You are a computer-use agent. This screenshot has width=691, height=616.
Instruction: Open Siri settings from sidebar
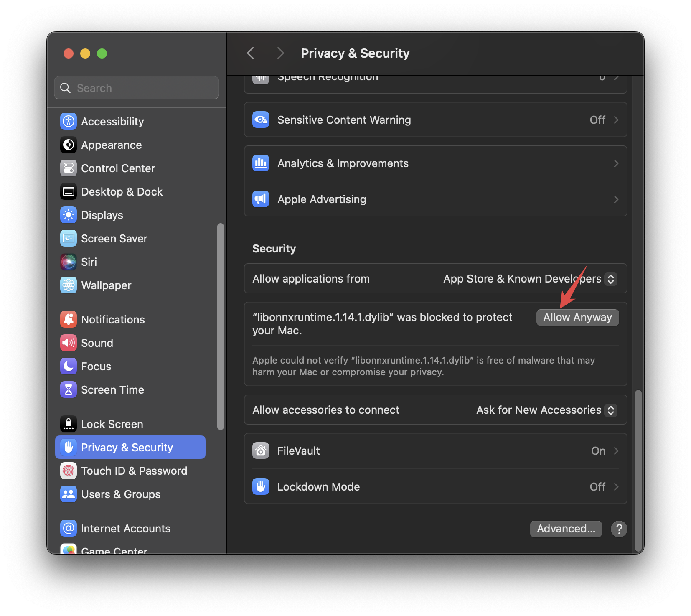89,262
